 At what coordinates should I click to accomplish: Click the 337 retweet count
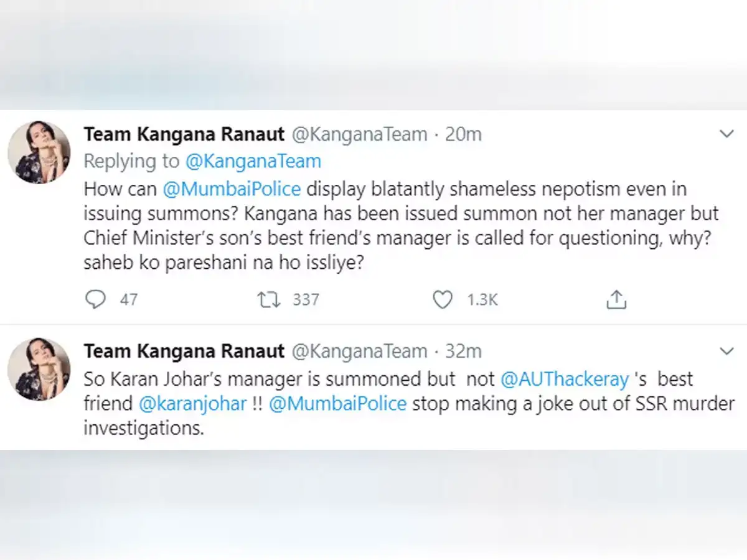click(306, 300)
